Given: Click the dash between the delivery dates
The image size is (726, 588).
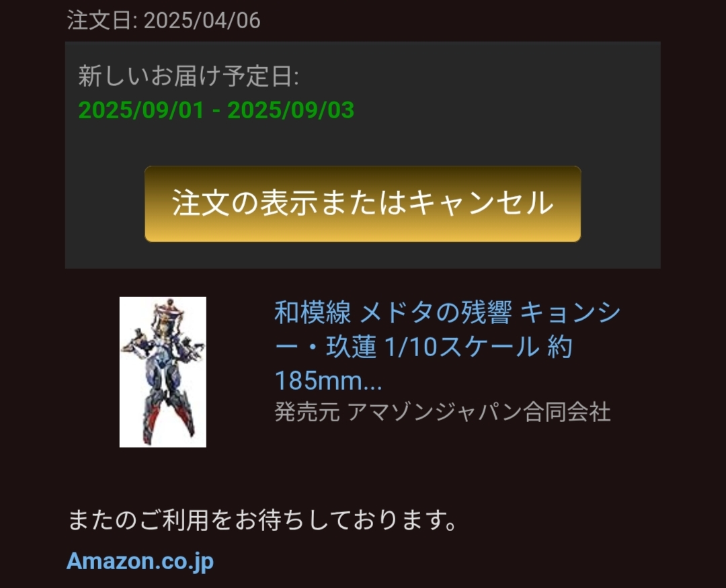Looking at the screenshot, I should point(216,111).
